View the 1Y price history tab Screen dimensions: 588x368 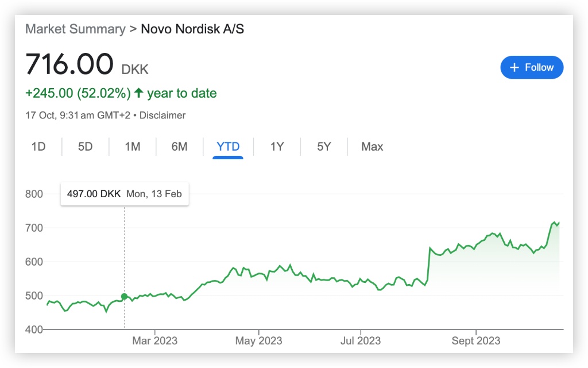click(x=277, y=147)
